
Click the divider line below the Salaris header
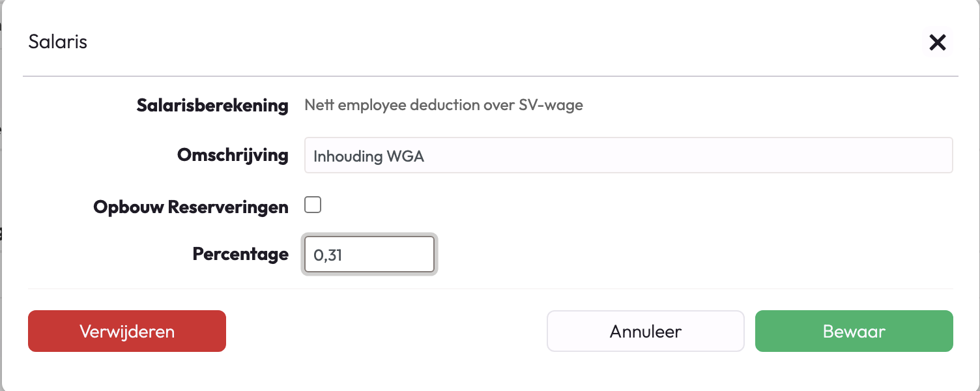(490, 76)
